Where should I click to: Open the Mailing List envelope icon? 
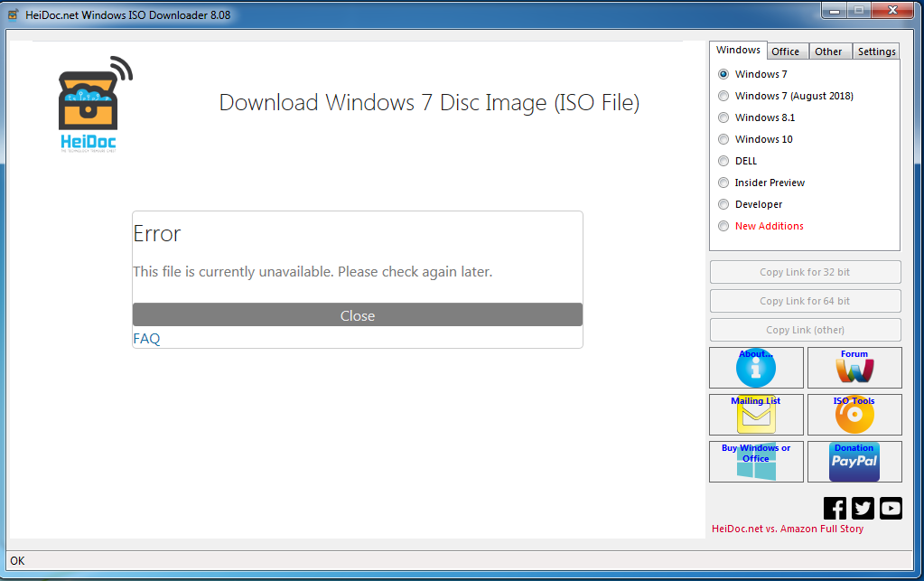(x=756, y=415)
